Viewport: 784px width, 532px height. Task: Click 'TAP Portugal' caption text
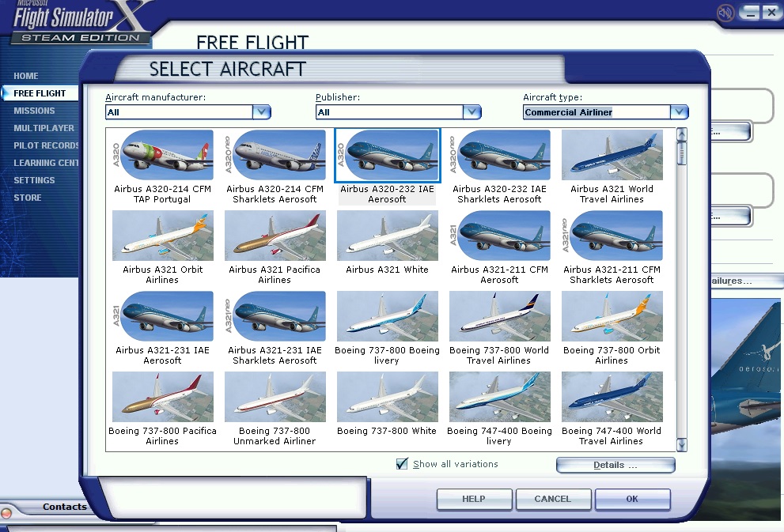162,199
